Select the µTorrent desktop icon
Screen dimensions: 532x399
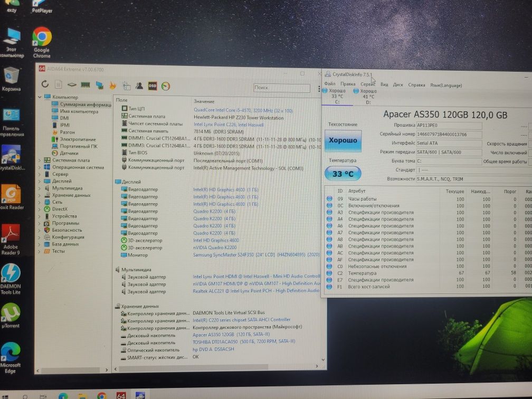coord(11,316)
